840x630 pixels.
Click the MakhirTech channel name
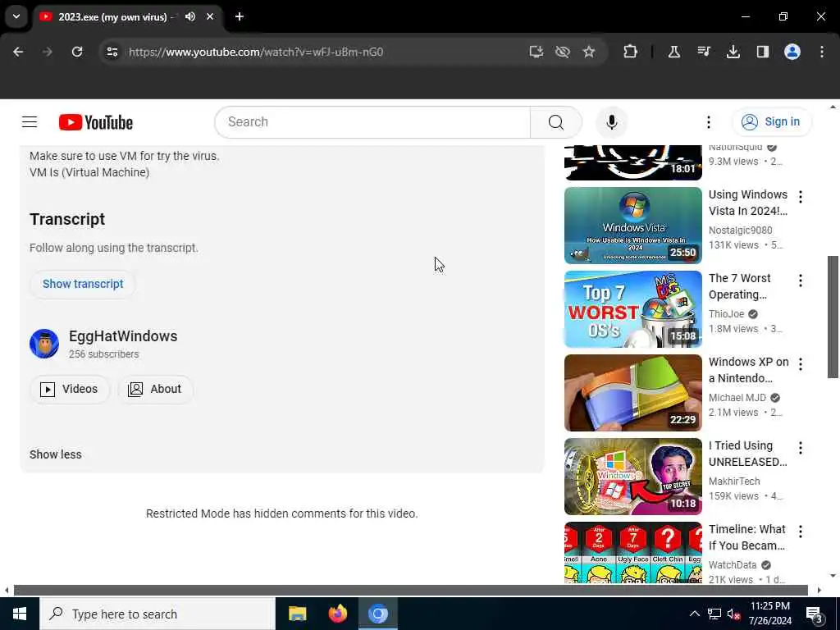pos(734,481)
